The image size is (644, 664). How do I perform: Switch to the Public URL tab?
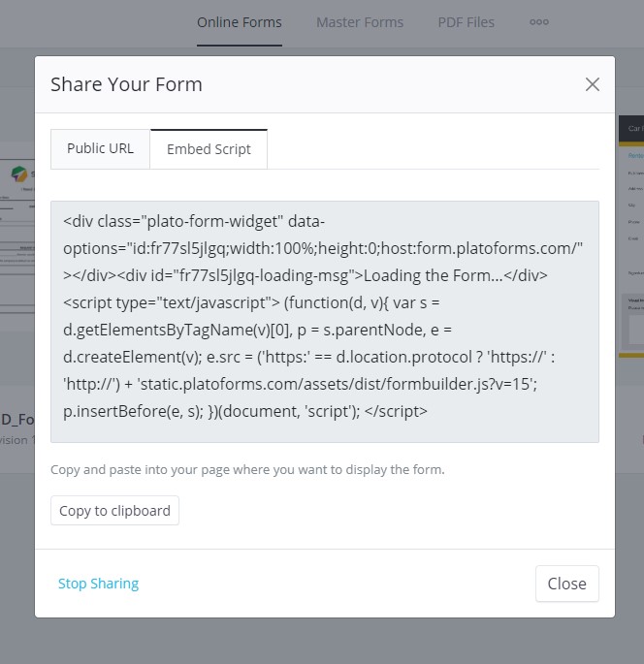[x=100, y=148]
